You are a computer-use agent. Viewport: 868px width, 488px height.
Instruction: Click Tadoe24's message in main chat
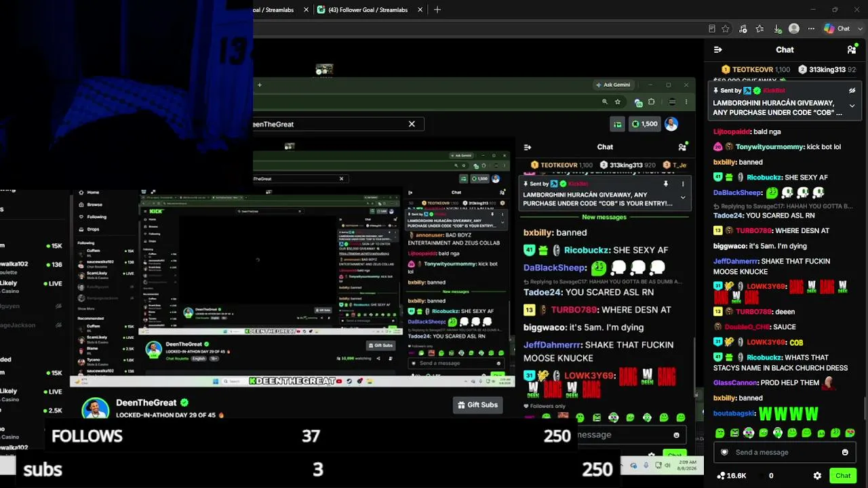764,216
